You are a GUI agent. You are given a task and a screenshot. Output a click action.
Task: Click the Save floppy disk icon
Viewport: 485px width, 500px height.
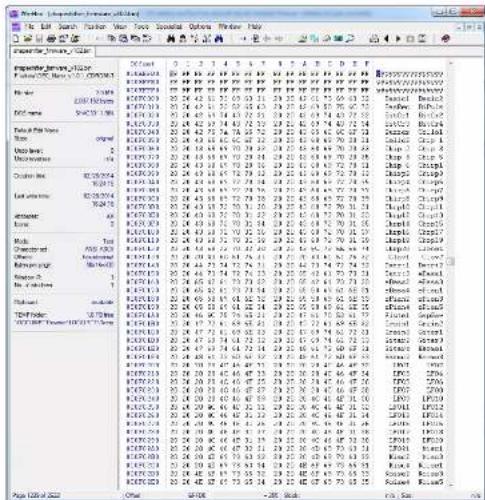pyautogui.click(x=39, y=39)
